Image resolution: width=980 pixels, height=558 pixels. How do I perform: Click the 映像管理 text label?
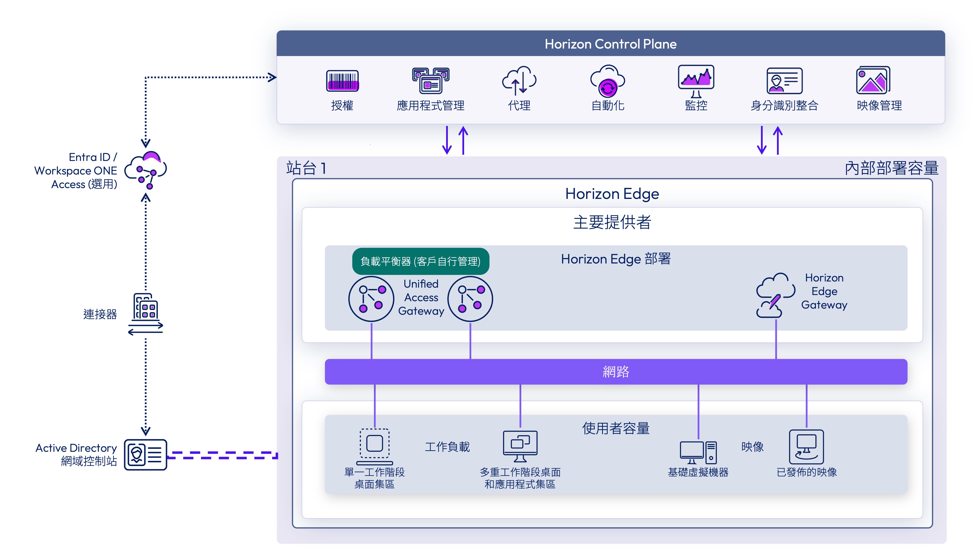pyautogui.click(x=879, y=105)
